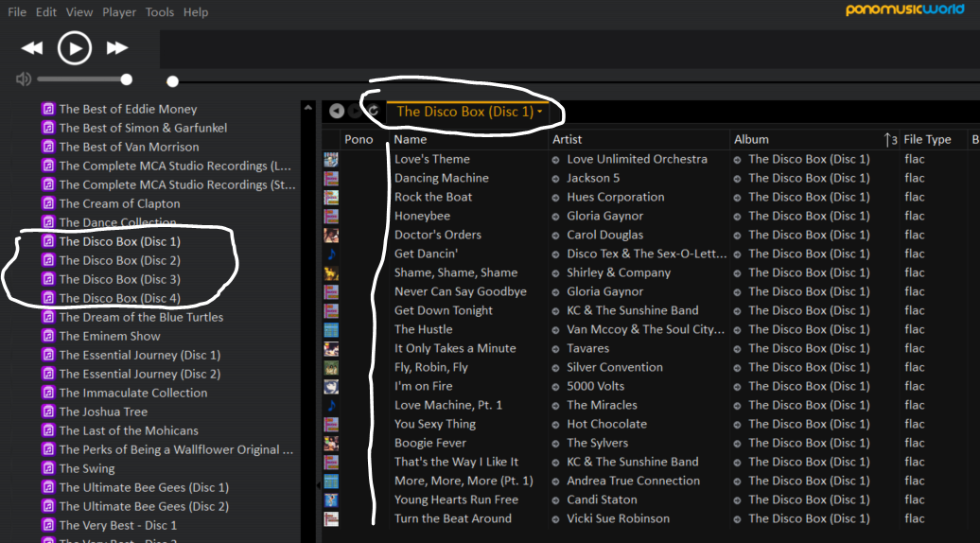Click album art thumbnail for Shame, Shame, Shame
Image resolution: width=980 pixels, height=543 pixels.
tap(331, 273)
